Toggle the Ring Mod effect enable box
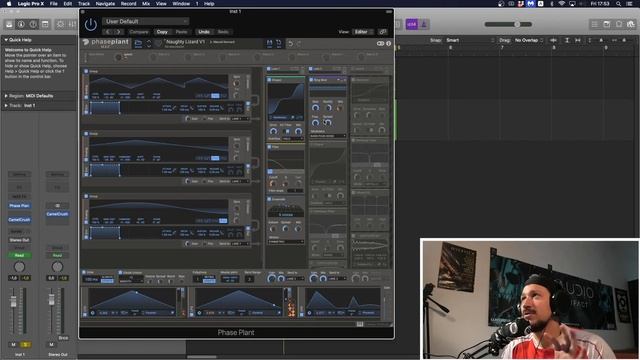Image resolution: width=640 pixels, height=360 pixels. click(x=311, y=80)
